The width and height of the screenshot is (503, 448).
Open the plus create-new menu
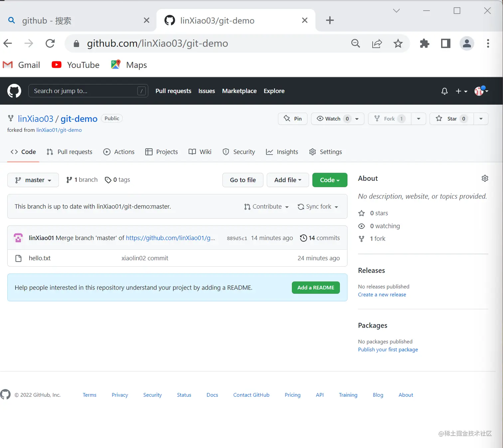click(x=461, y=91)
